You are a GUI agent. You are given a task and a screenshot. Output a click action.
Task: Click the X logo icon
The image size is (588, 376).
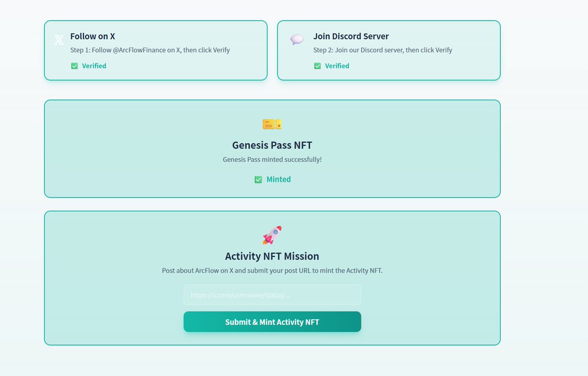pyautogui.click(x=59, y=40)
